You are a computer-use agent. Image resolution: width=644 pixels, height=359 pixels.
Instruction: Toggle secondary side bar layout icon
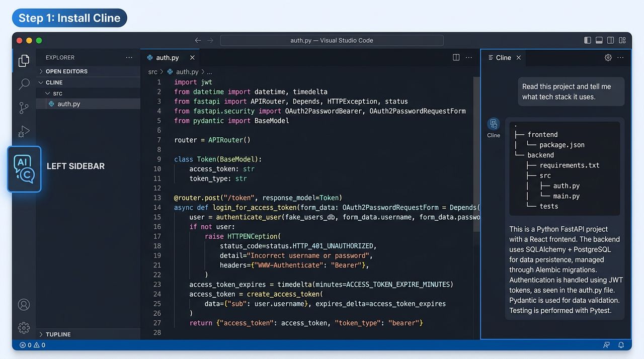611,40
